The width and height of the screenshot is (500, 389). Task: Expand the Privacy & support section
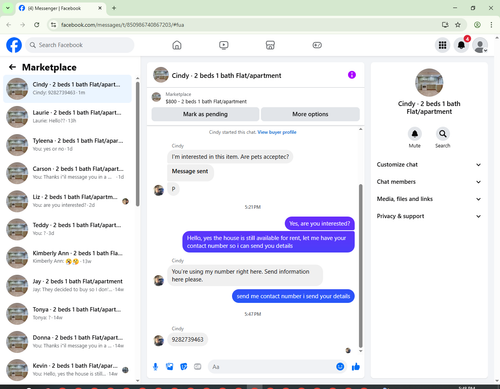429,216
